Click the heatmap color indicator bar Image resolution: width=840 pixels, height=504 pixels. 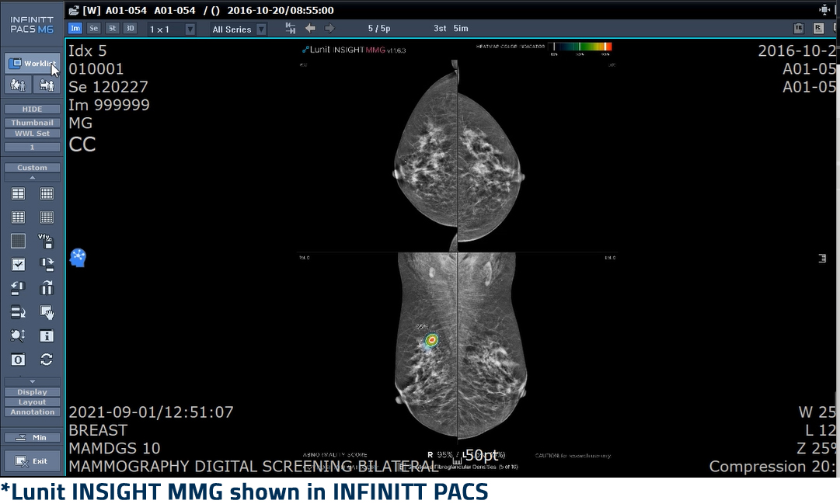click(582, 47)
